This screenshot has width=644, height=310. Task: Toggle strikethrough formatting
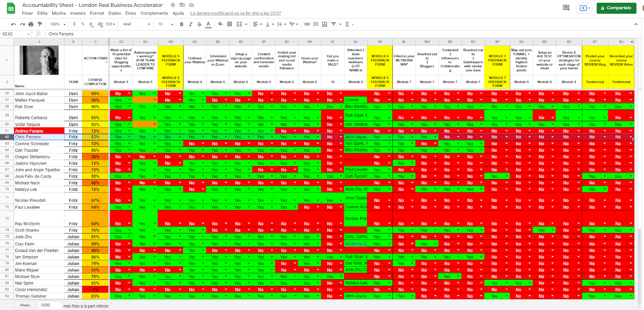pos(199,24)
